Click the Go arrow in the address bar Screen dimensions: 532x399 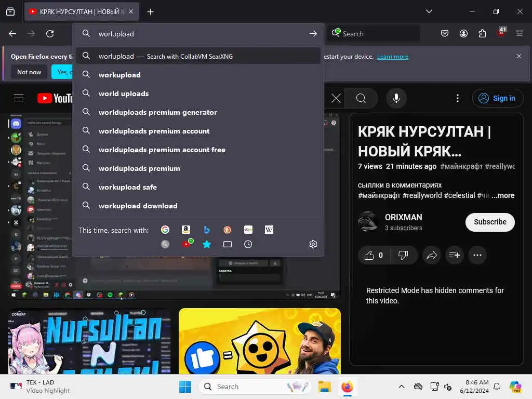pos(313,34)
